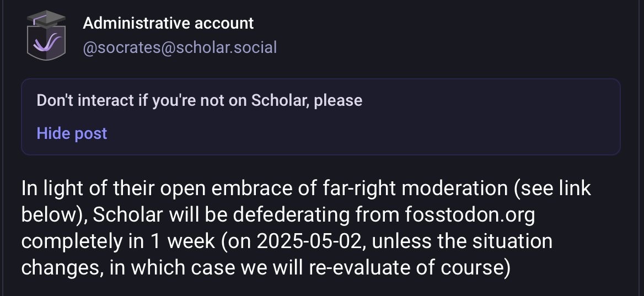The height and width of the screenshot is (296, 644).
Task: Click the graduation cap on the avatar
Action: [x=46, y=20]
